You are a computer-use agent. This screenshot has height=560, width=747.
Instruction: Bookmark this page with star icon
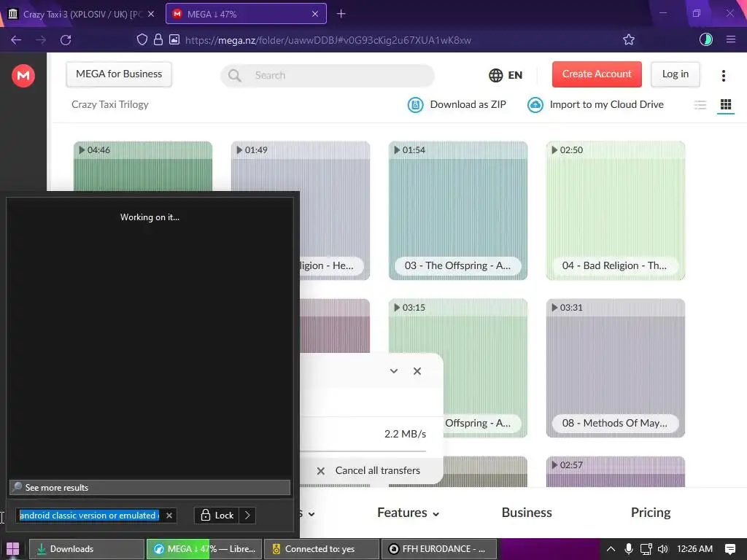click(628, 39)
